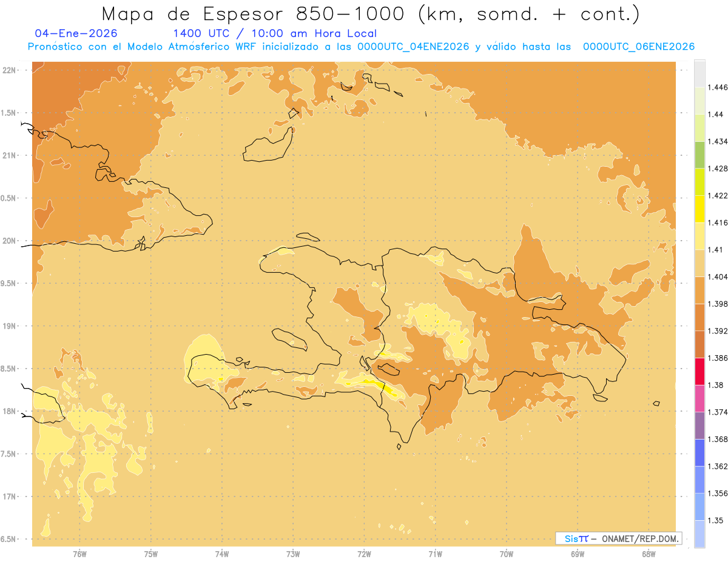
Task: Click the "71W" longitude label
Action: (435, 554)
